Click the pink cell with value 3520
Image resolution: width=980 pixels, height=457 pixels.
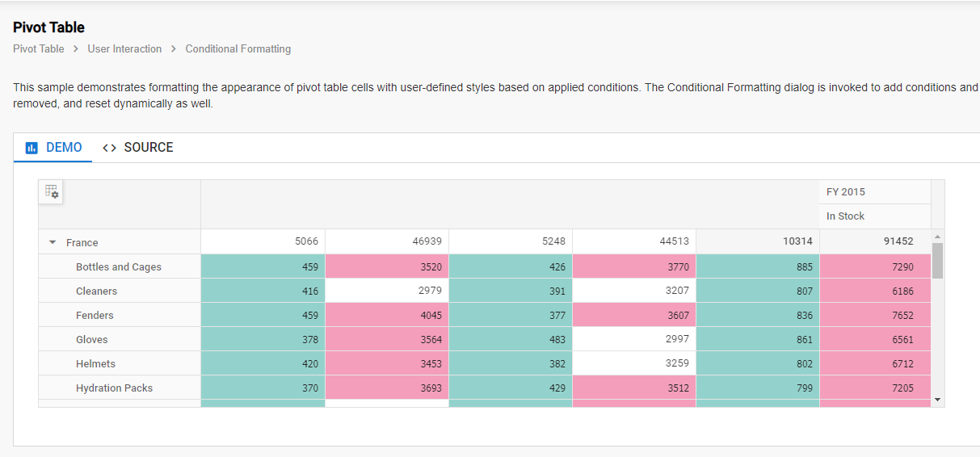[387, 267]
